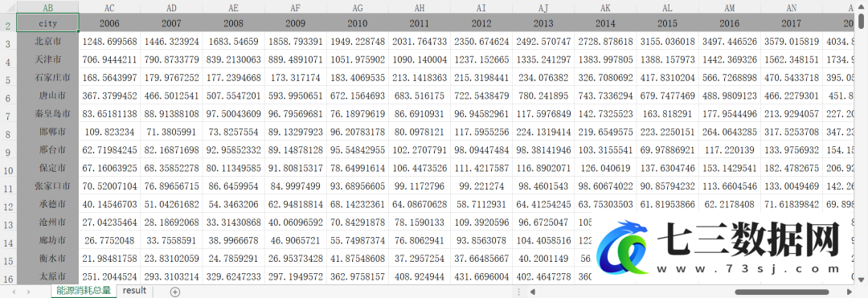
Task: Click the 2010 year header cell
Action: coord(358,23)
